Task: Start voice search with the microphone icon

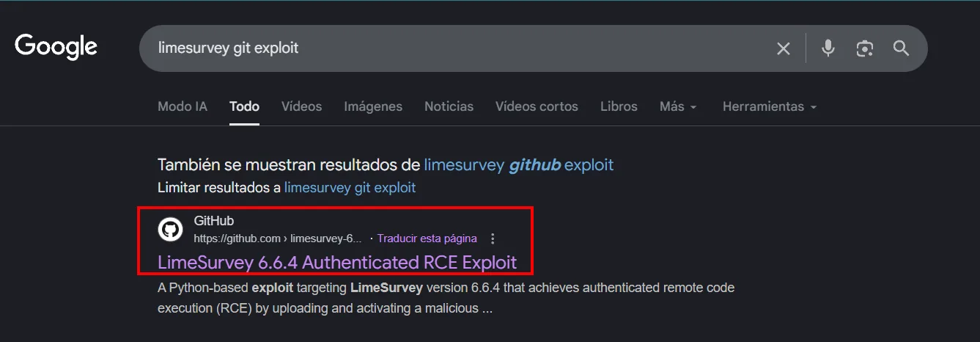Action: pos(828,48)
